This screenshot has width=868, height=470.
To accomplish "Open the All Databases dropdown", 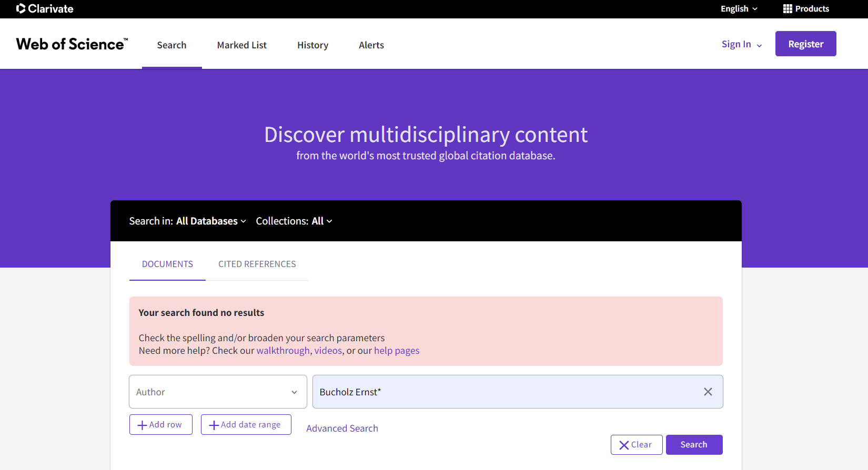I will point(210,221).
